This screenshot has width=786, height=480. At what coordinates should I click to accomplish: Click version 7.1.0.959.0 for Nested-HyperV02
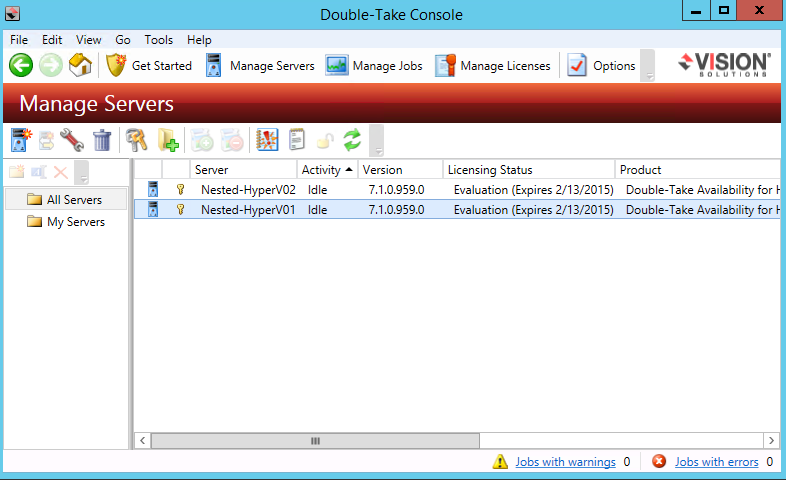click(397, 190)
